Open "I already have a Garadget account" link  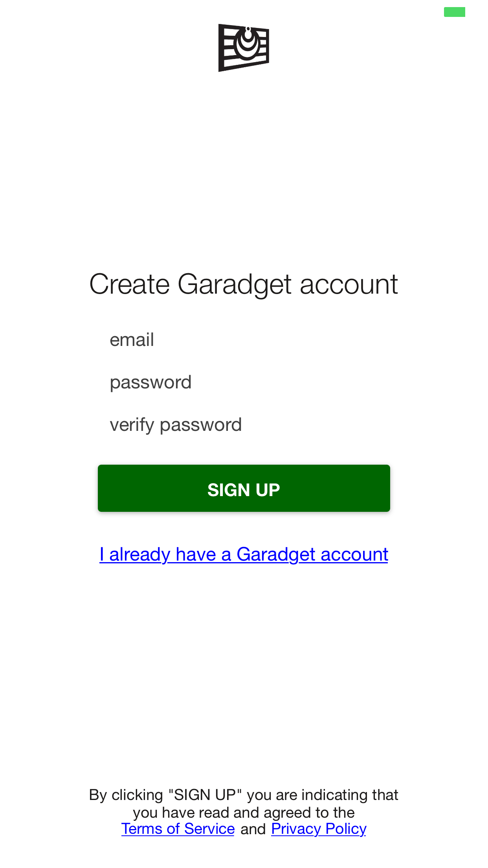(244, 554)
